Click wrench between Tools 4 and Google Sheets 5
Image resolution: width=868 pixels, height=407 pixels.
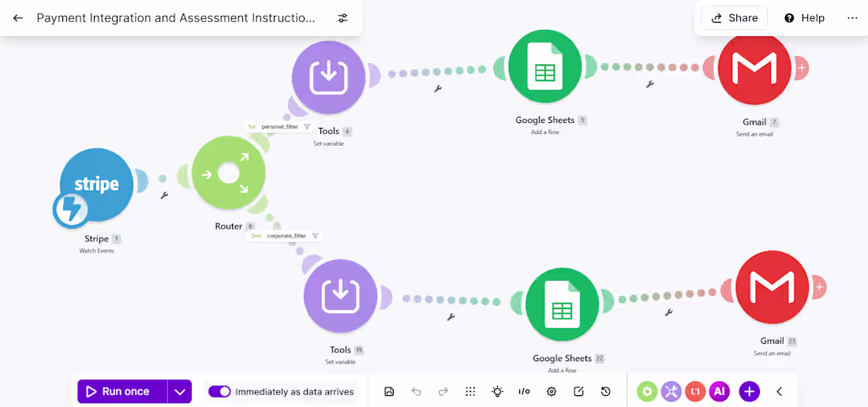(x=437, y=88)
